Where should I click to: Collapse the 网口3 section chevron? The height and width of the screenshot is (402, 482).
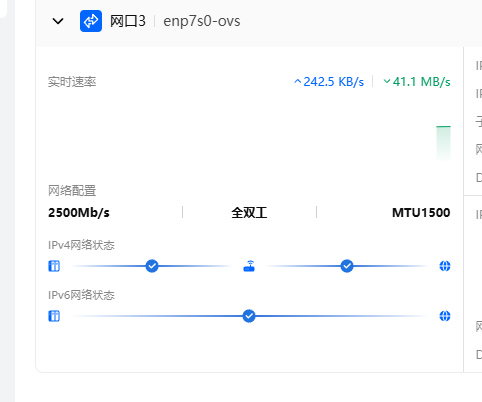coord(58,21)
